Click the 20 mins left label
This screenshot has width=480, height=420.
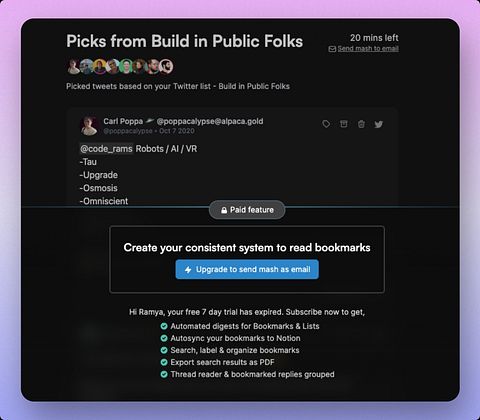(374, 38)
